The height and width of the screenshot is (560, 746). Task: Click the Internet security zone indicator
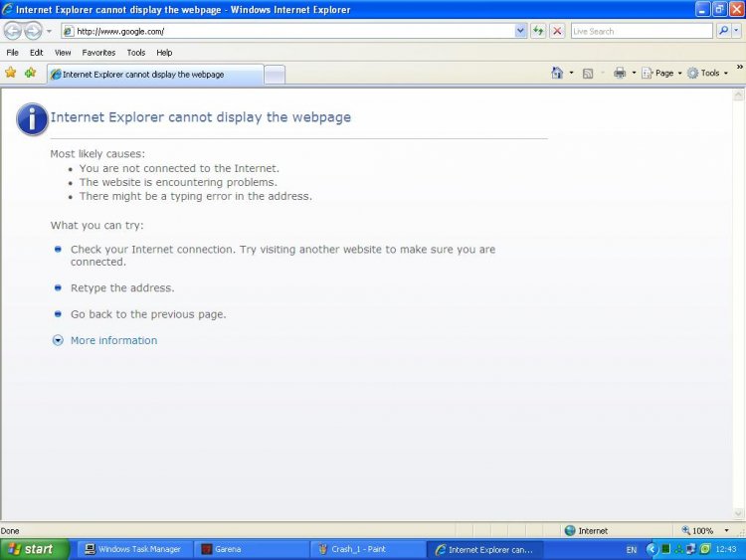(586, 530)
